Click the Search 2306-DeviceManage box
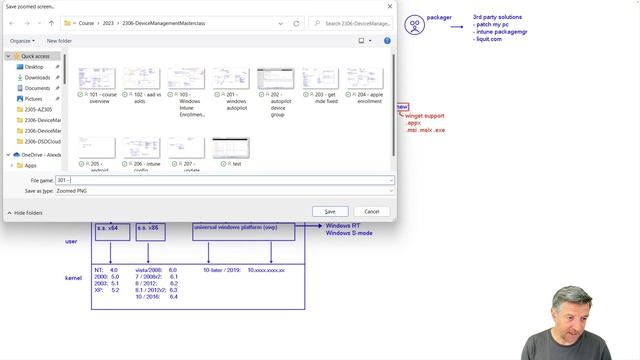Image resolution: width=640 pixels, height=360 pixels. click(351, 23)
